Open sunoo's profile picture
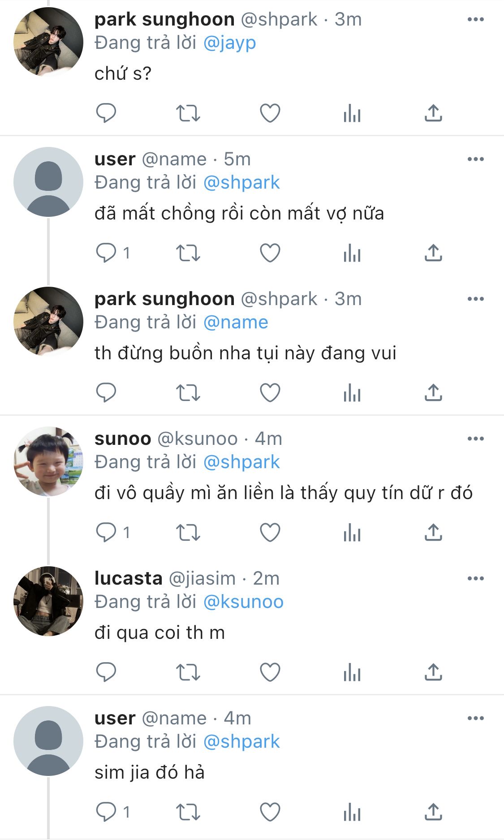The width and height of the screenshot is (504, 840). (48, 461)
